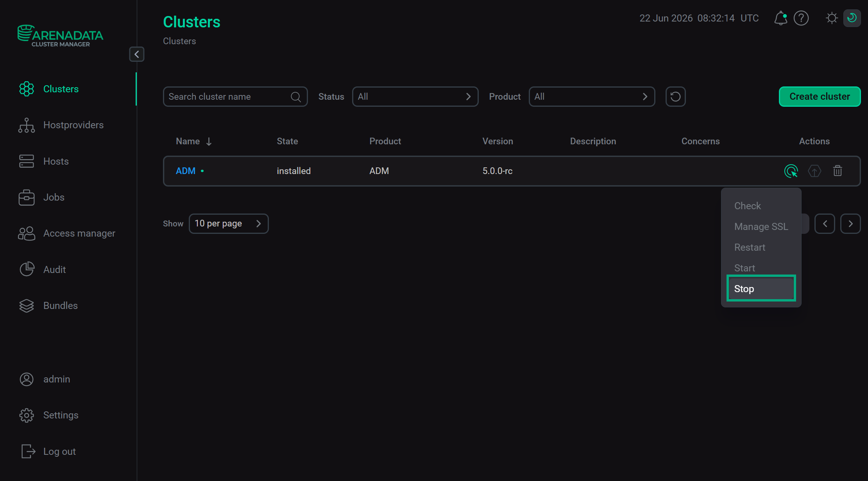Switch to dark theme

[x=852, y=18]
